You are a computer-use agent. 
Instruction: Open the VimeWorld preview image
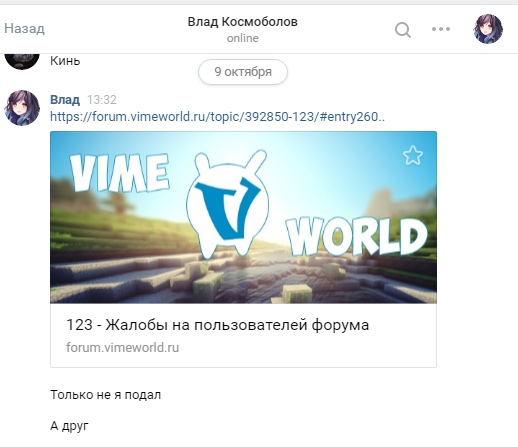(243, 217)
